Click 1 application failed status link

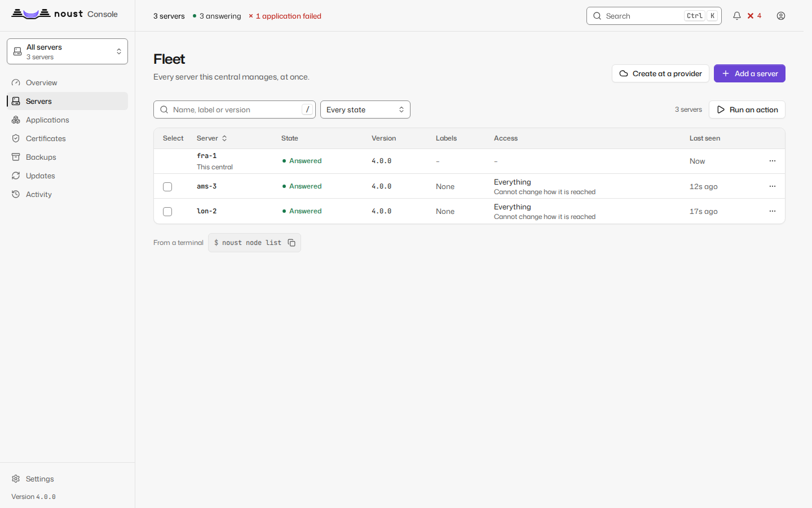[x=285, y=16]
